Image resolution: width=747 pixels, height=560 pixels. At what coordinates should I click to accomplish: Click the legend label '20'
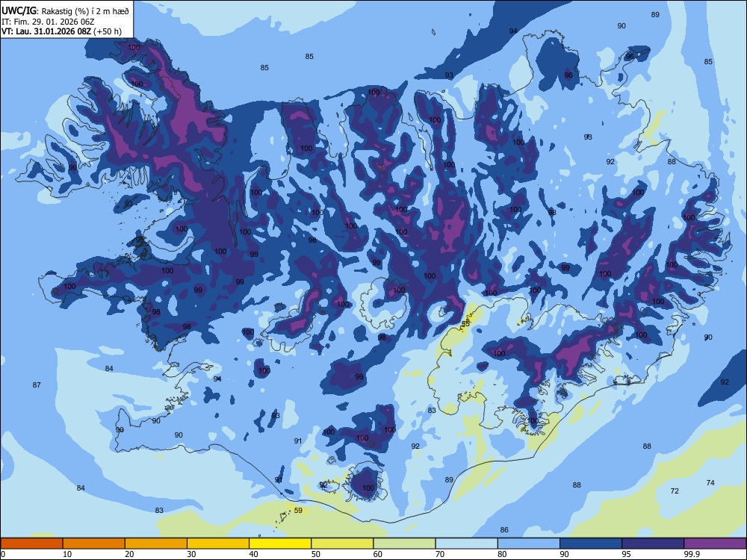129,554
